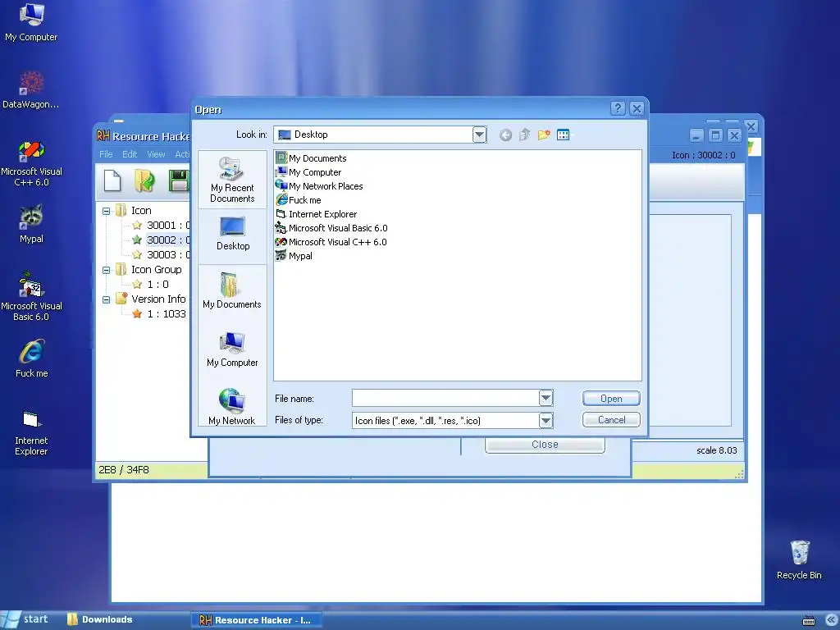Go up one folder level icon
Screen dimensions: 840x630
pyautogui.click(x=524, y=135)
